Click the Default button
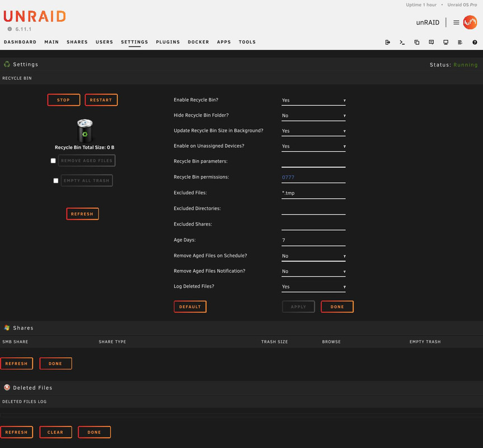 tap(190, 306)
